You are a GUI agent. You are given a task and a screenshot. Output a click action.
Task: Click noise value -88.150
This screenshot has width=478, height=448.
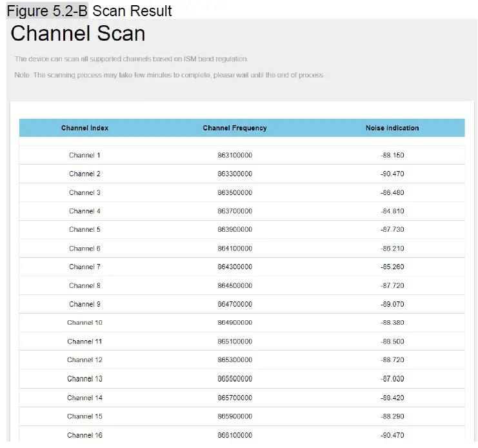coord(392,155)
